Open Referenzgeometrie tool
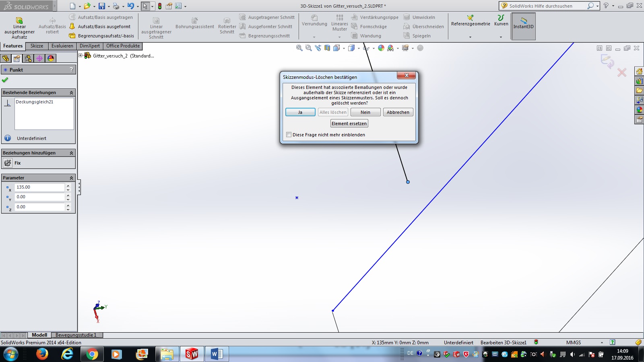 pos(471,21)
